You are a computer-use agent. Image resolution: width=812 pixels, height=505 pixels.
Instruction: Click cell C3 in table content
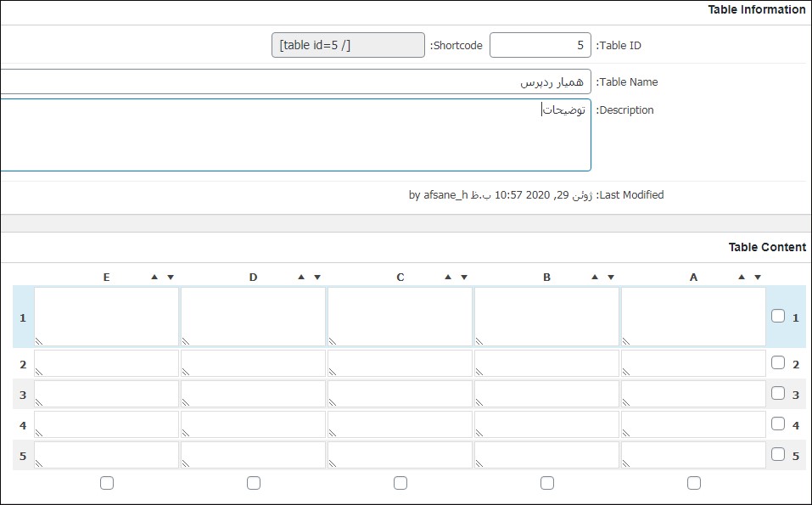[x=400, y=394]
